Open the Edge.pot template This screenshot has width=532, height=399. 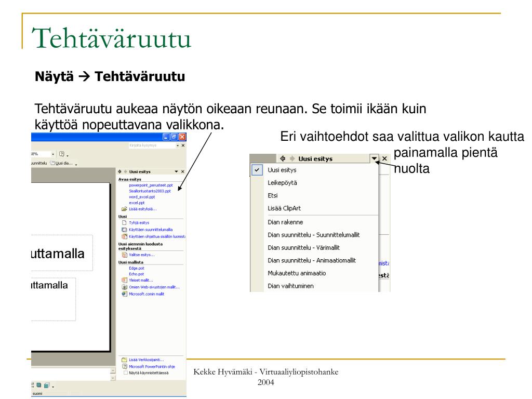coord(137,268)
